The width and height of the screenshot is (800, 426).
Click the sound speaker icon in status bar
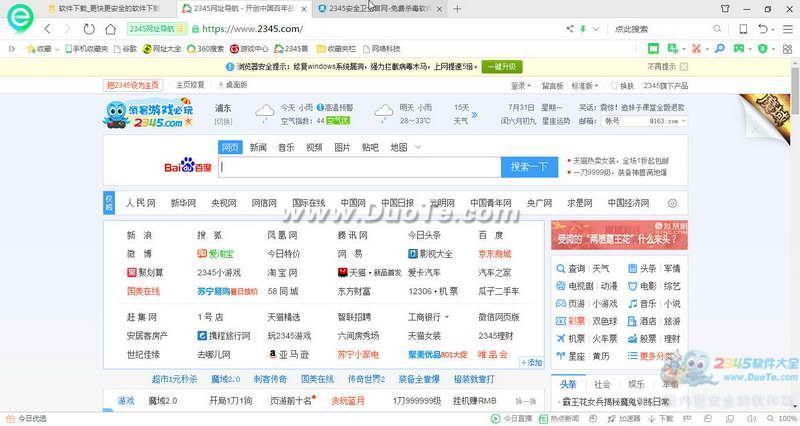751,419
